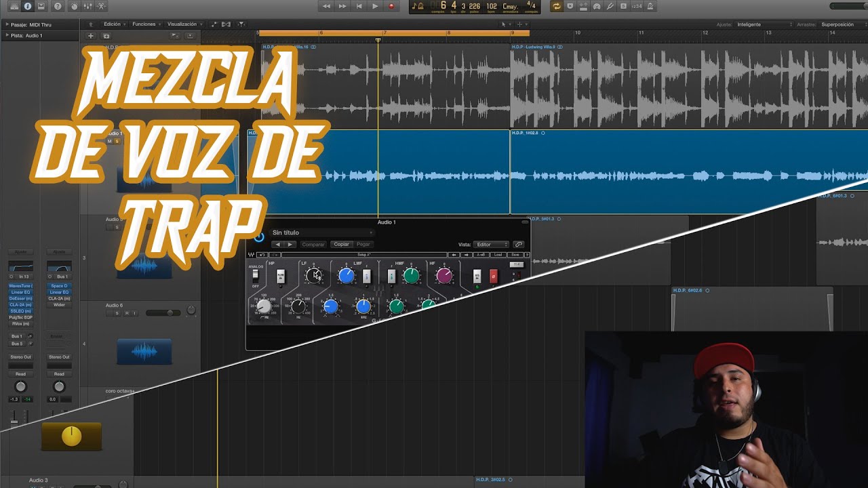Show the Smart Controls dial icon

(74, 6)
